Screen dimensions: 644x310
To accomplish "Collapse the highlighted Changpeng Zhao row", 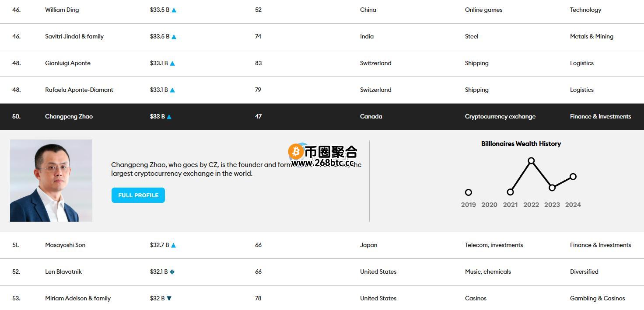I will pos(69,117).
